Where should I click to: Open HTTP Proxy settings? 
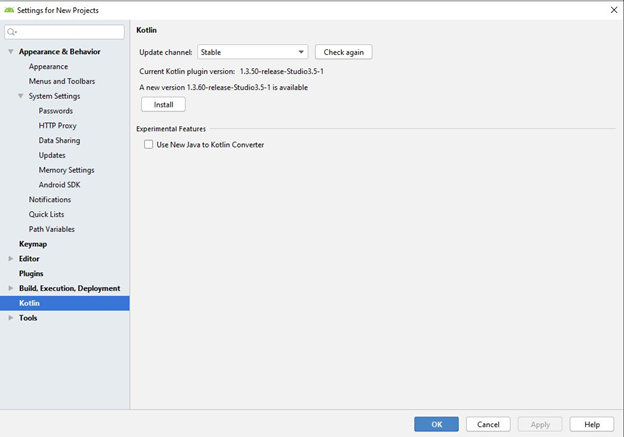pyautogui.click(x=57, y=125)
